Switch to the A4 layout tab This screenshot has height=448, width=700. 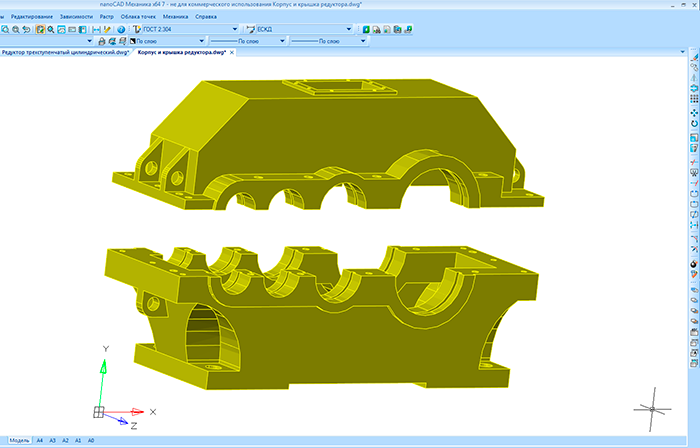pyautogui.click(x=40, y=440)
